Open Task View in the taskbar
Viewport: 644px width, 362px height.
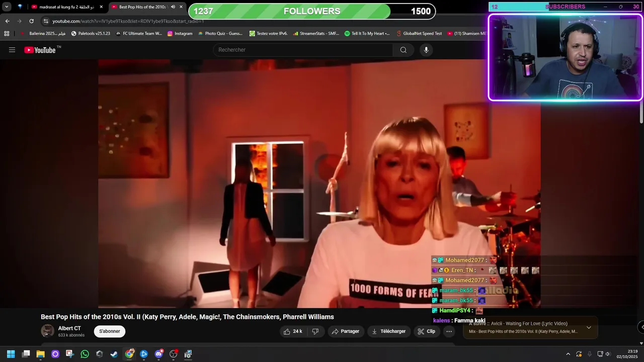tap(26, 354)
